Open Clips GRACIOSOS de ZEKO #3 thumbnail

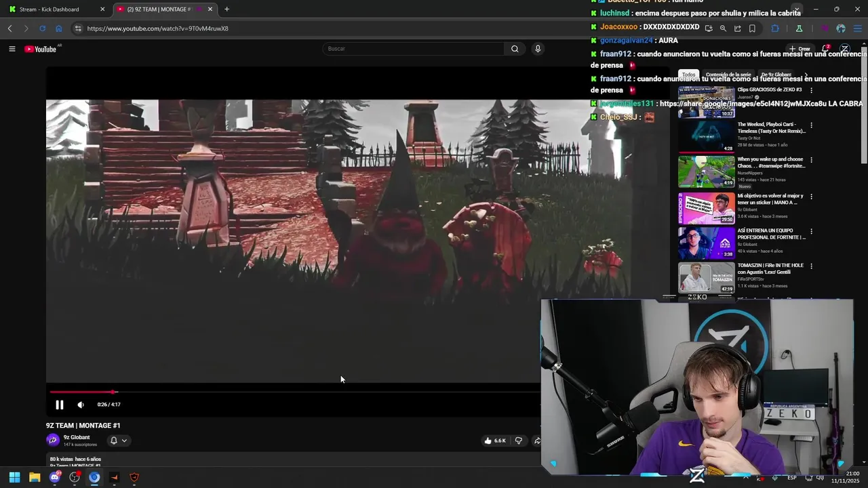tap(707, 102)
